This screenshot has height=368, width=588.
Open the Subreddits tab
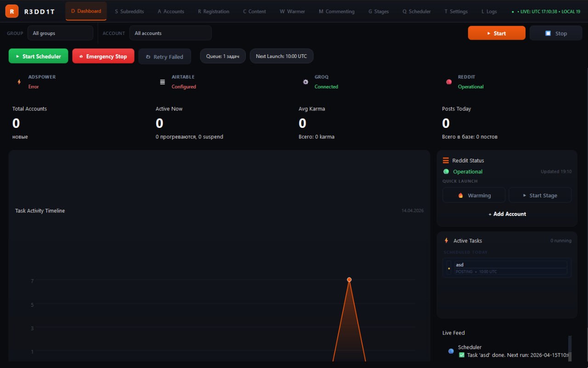click(130, 11)
